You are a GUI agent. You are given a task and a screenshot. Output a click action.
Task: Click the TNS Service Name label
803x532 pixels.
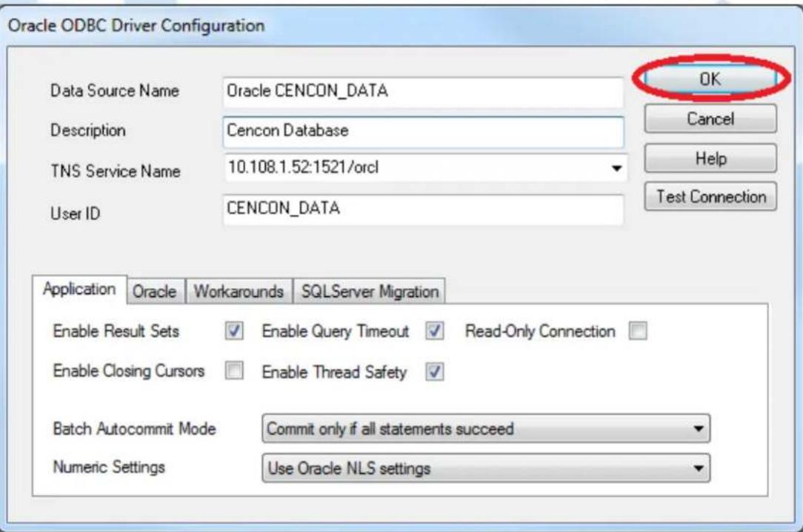point(116,171)
